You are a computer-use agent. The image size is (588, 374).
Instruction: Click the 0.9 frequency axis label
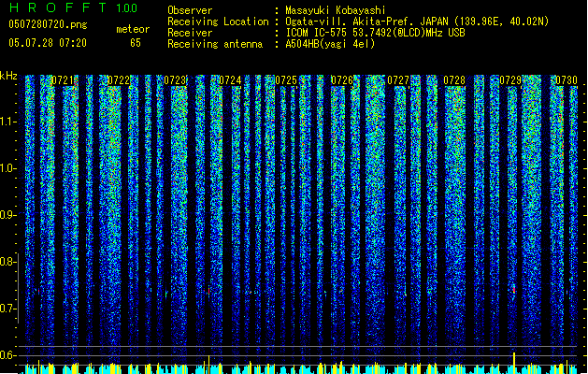8,215
